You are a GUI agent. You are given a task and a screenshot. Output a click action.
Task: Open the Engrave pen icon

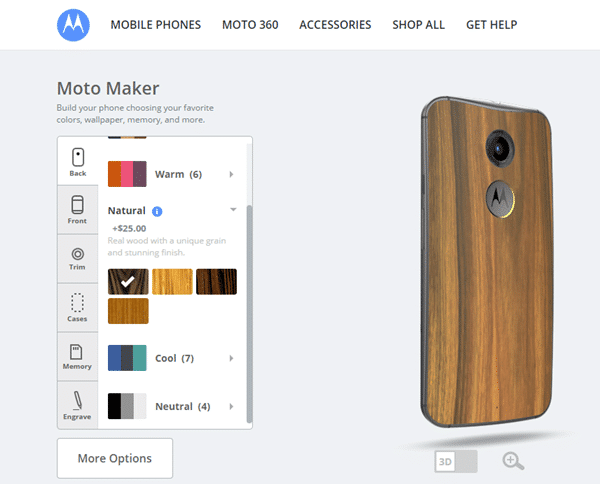pyautogui.click(x=78, y=400)
